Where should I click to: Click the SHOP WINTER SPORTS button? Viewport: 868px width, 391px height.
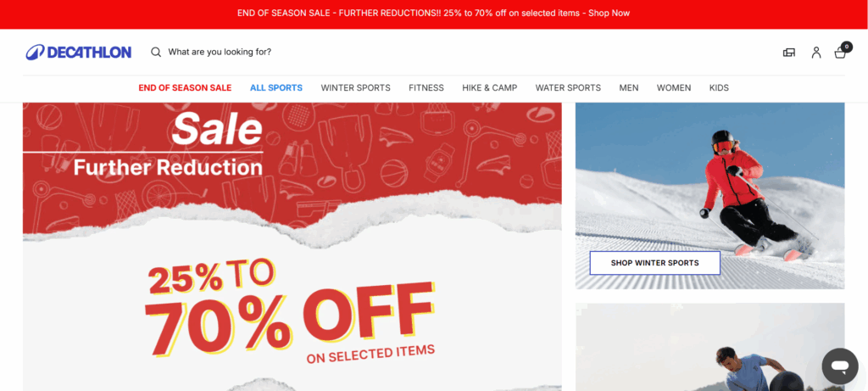click(x=655, y=263)
